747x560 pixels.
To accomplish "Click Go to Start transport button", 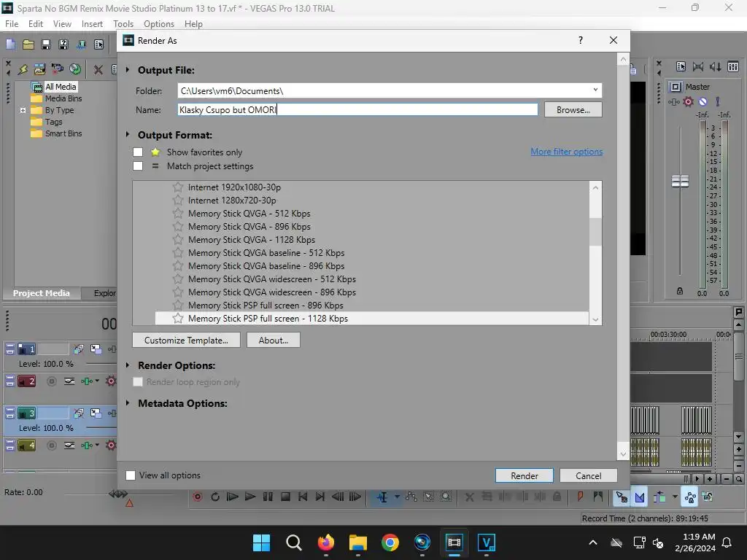I will [303, 497].
